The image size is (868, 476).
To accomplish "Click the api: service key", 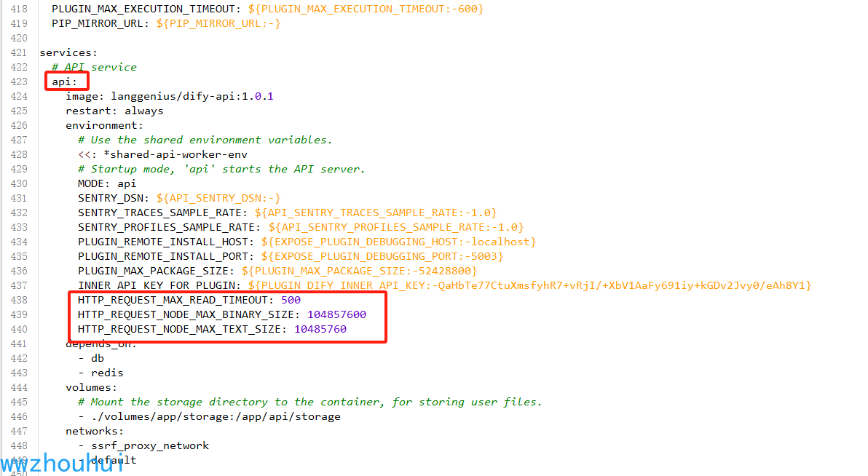I will pos(65,82).
